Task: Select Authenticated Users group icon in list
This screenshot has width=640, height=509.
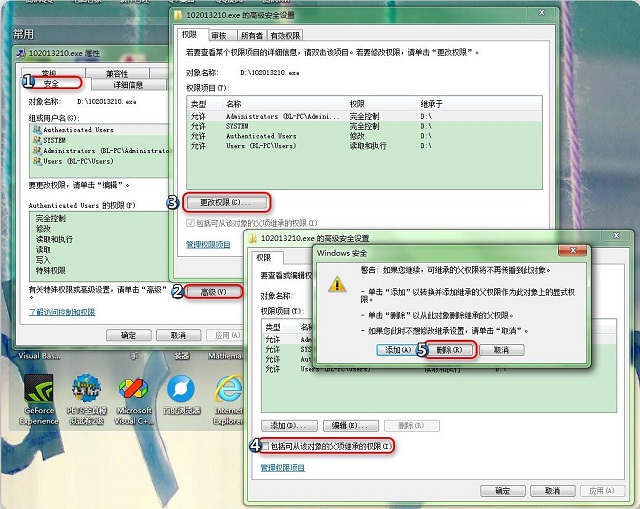Action: coord(36,130)
